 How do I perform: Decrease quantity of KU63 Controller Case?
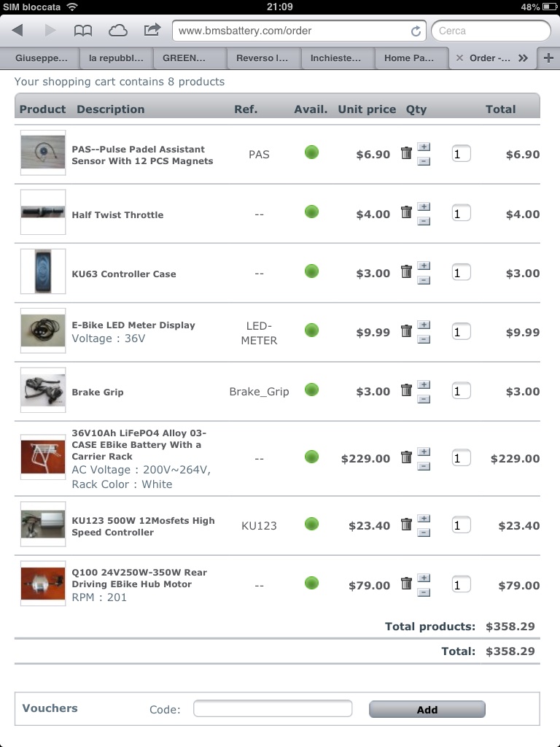pyautogui.click(x=424, y=280)
